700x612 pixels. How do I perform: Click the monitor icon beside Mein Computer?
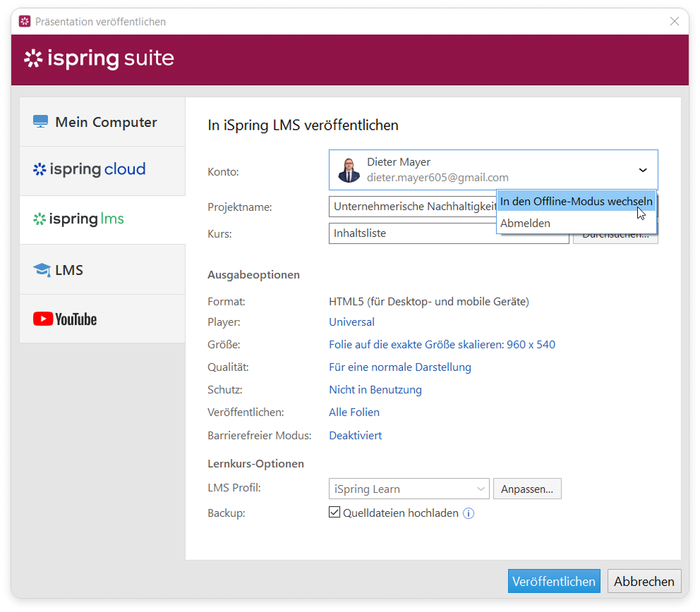(x=40, y=122)
